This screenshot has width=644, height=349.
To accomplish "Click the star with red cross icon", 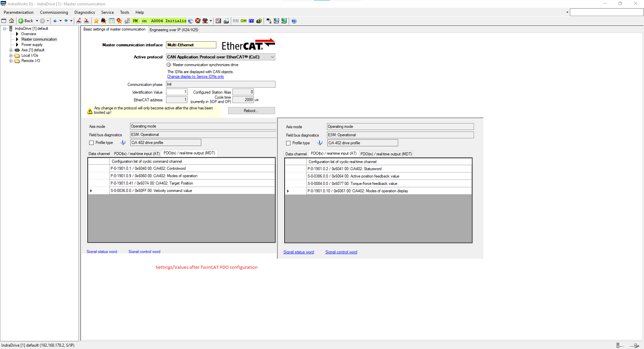I will pos(119,21).
